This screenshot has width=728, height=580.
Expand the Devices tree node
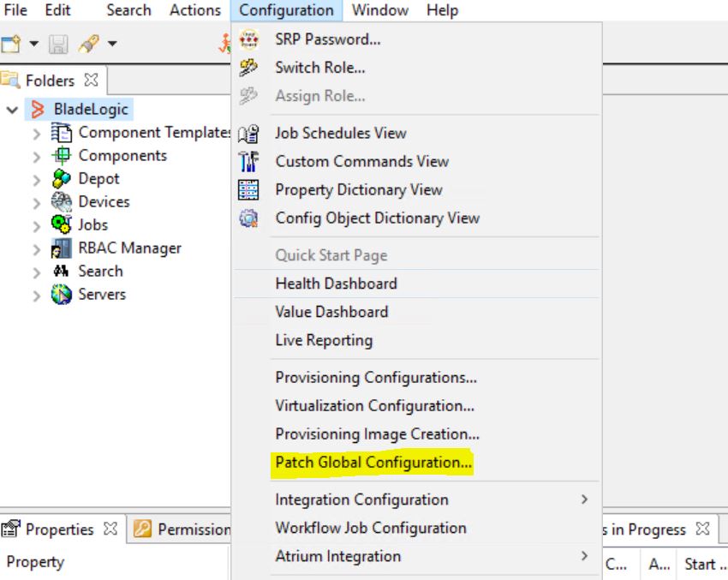(x=36, y=203)
